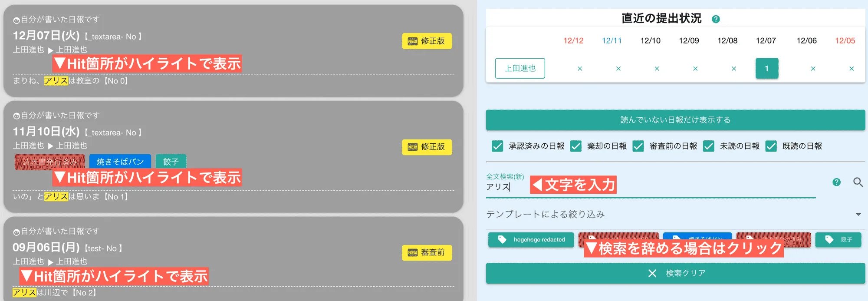This screenshot has height=301, width=868.
Task: Open the help icon beside 直近の提出状況
Action: [x=716, y=19]
